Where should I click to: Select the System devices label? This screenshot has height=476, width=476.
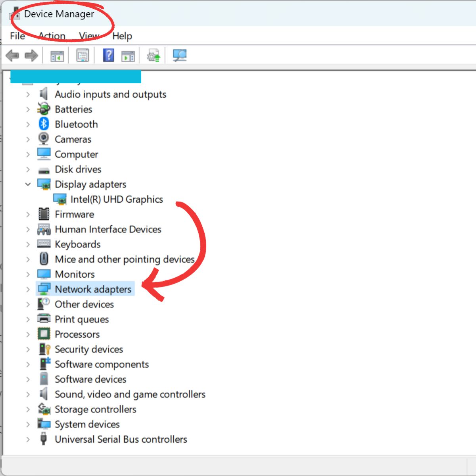(x=87, y=424)
